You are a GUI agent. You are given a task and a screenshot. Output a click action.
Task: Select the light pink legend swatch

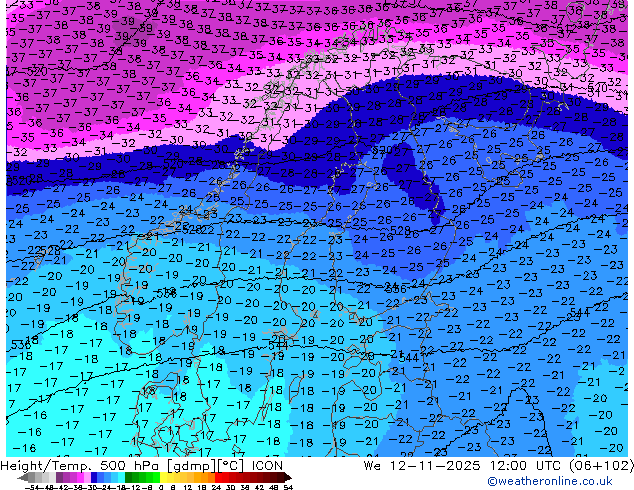pos(87,478)
